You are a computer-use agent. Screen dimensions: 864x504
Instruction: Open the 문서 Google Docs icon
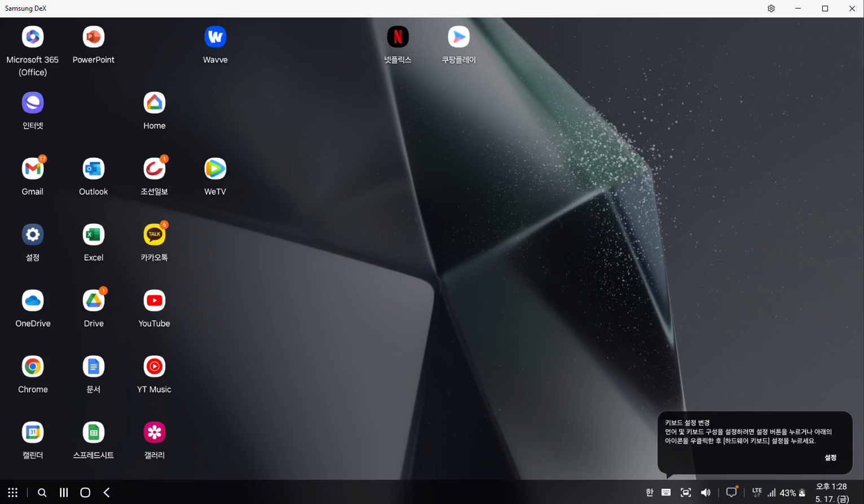pos(94,367)
